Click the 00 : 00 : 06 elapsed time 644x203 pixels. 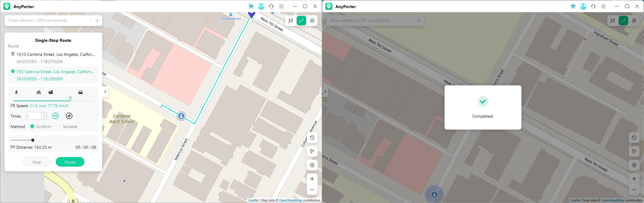click(86, 147)
